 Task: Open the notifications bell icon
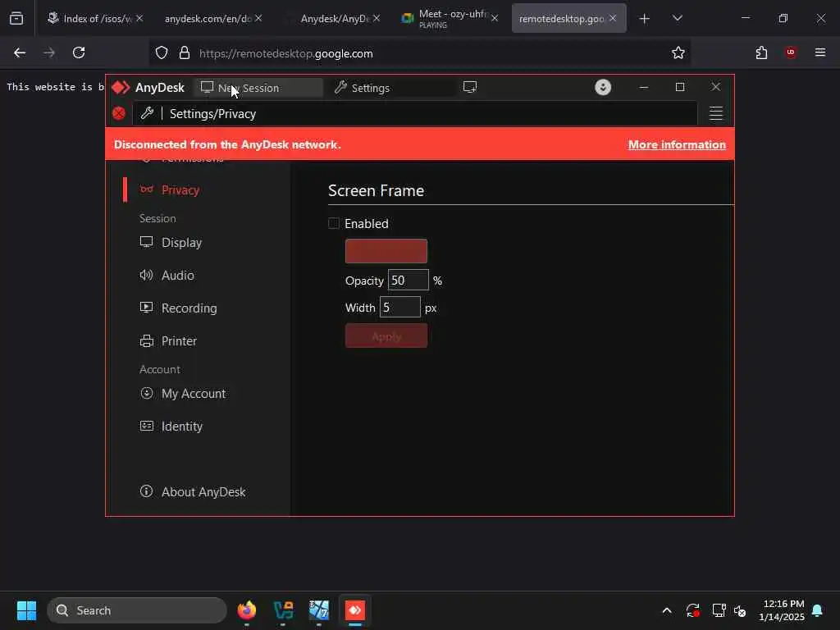818,610
